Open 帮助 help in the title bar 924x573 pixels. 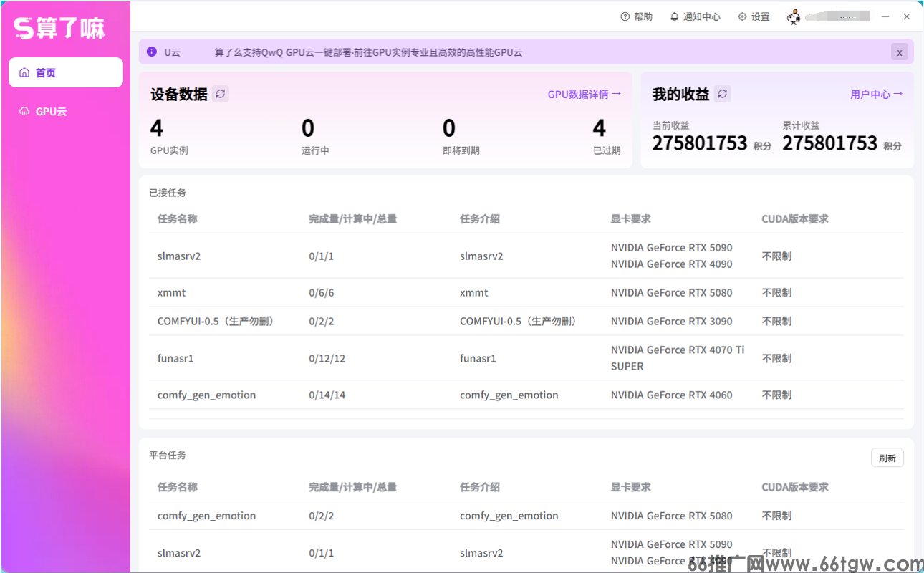tap(637, 16)
